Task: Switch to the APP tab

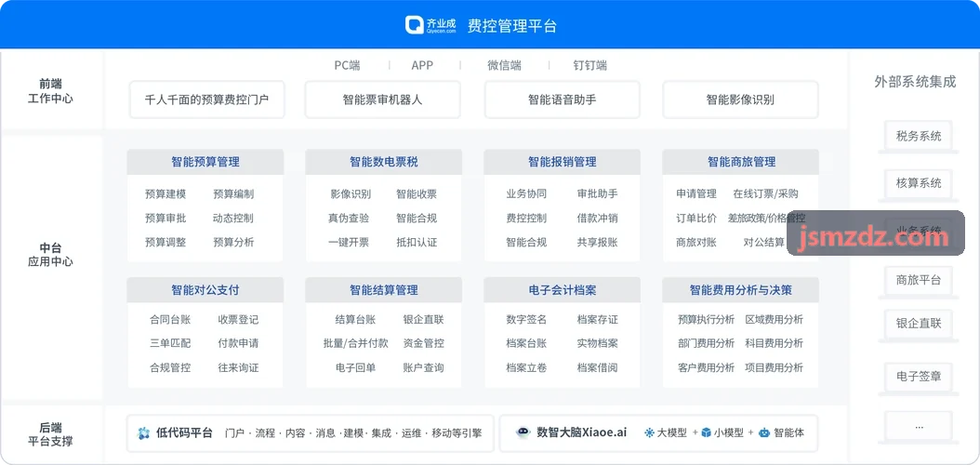Action: click(422, 65)
